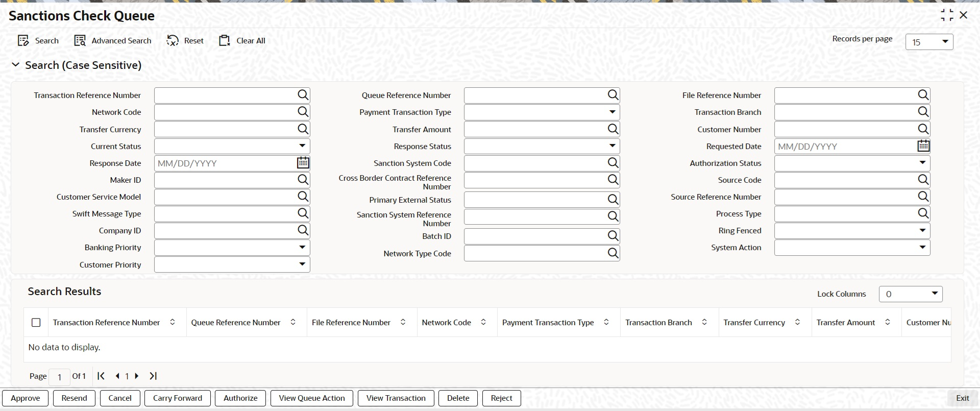The height and width of the screenshot is (411, 980).
Task: Open Payment Transaction Type dropdown
Action: [542, 112]
